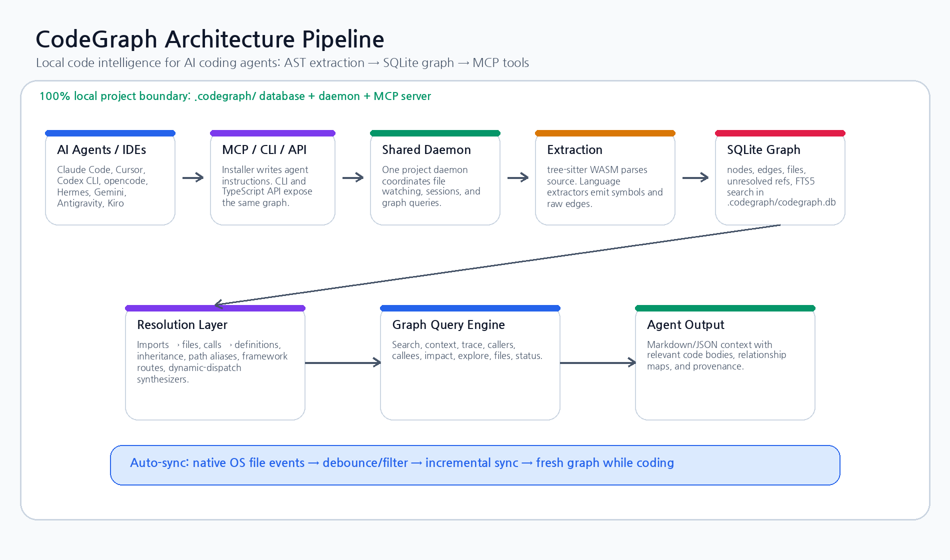
Task: Select the Shared Daemon card
Action: (x=435, y=177)
